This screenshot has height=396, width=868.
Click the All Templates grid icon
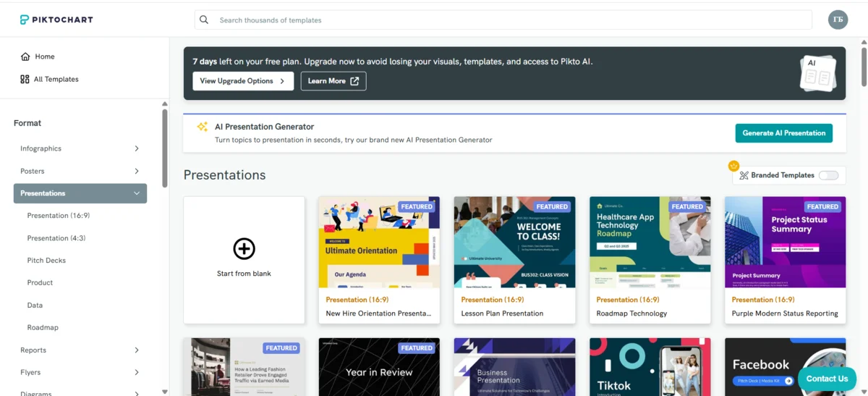[25, 79]
